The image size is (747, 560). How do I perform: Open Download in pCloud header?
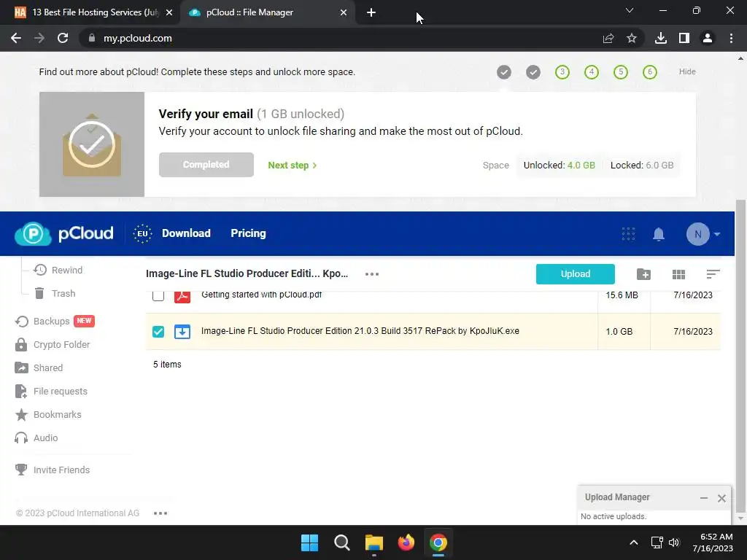(x=186, y=233)
